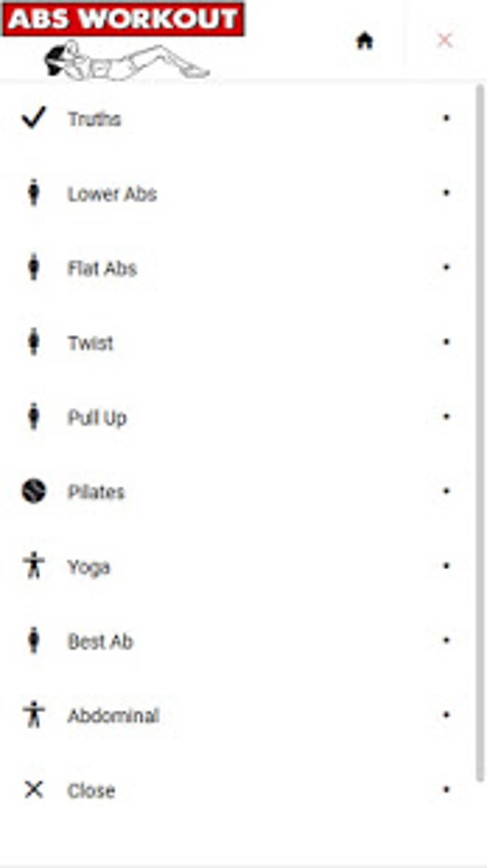This screenshot has width=487, height=868.
Task: Click the Abdominal figure icon
Action: pyautogui.click(x=34, y=714)
